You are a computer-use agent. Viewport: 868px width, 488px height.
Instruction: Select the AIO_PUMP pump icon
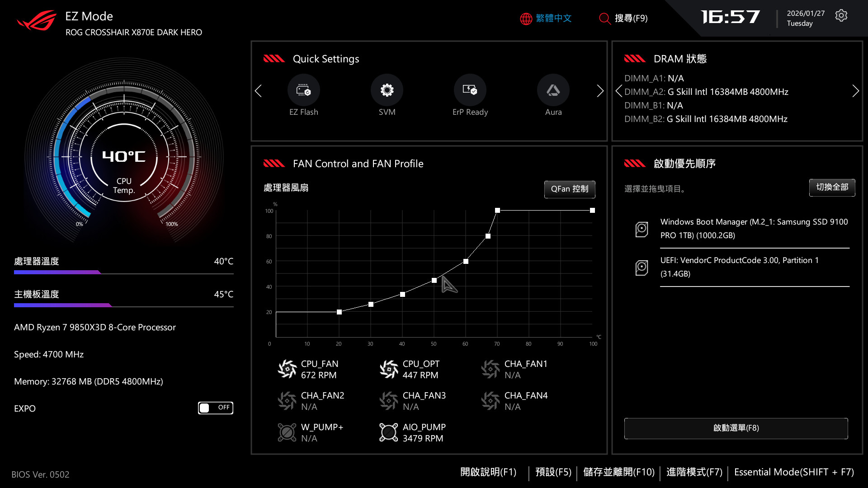(x=388, y=432)
